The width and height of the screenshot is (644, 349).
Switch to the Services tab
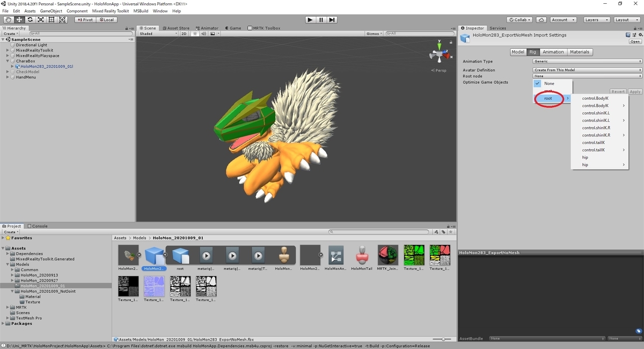(497, 28)
